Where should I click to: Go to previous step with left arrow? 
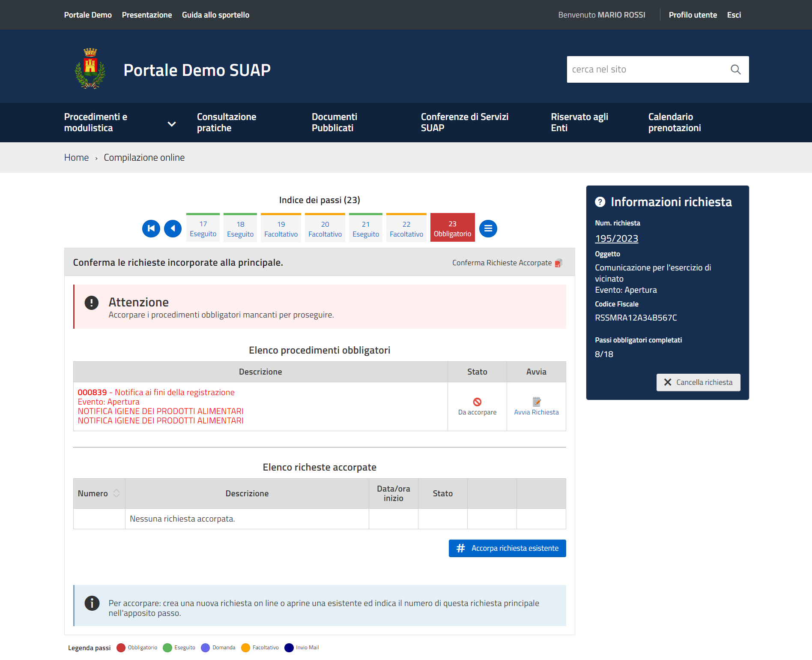(173, 228)
